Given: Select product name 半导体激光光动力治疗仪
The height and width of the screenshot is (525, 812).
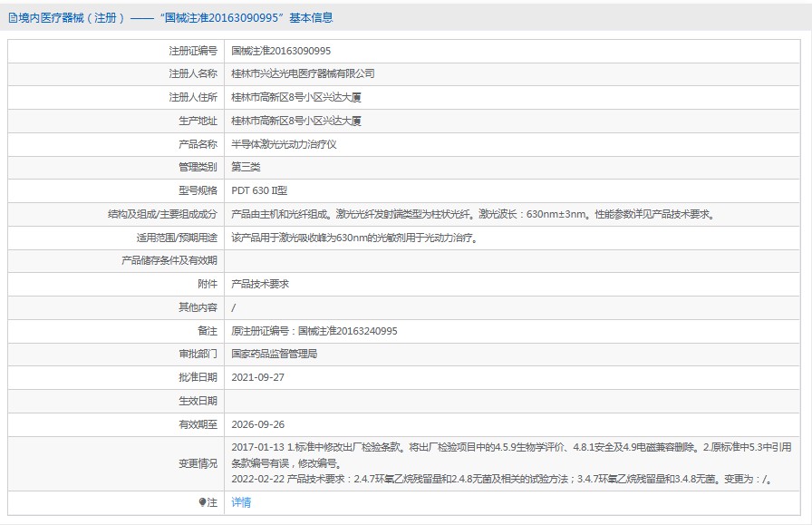Looking at the screenshot, I should pos(284,144).
